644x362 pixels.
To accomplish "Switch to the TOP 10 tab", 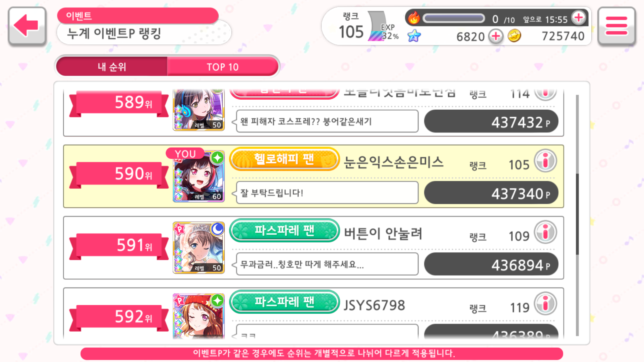I will pos(223,67).
